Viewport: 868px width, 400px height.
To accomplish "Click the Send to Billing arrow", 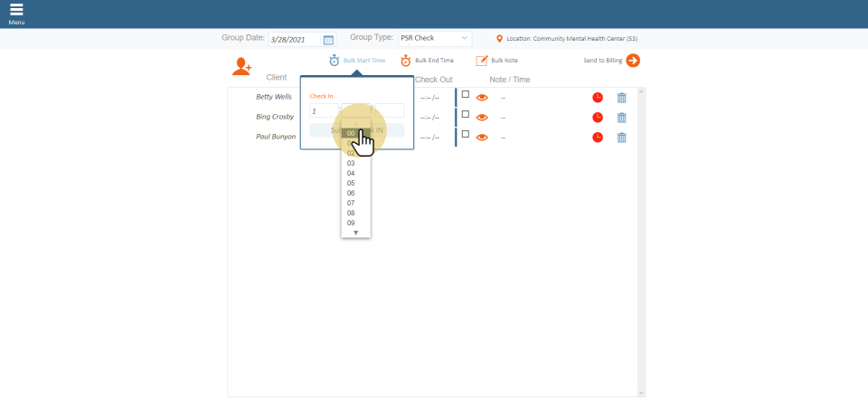I will [633, 61].
